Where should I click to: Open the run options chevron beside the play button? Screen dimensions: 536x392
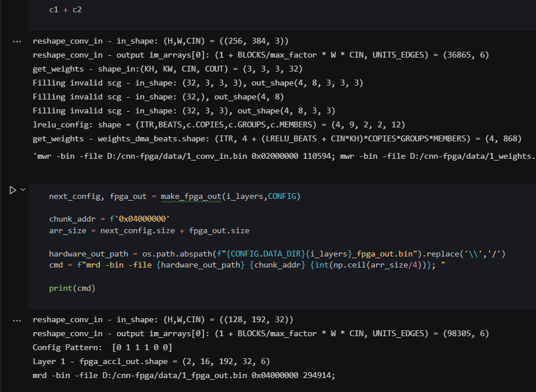tap(23, 190)
